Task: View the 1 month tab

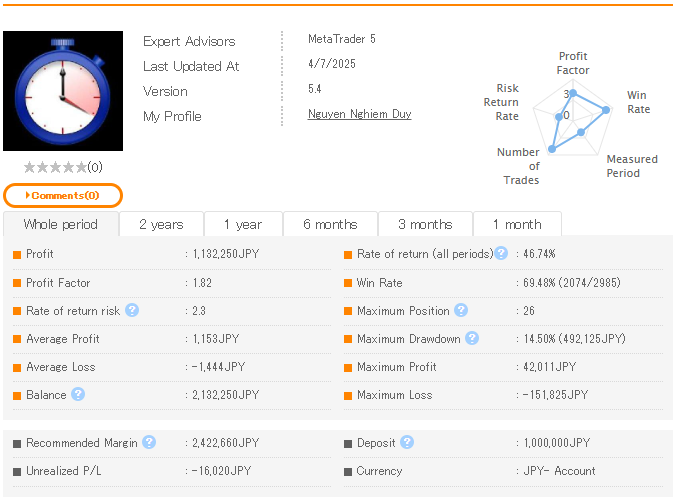Action: (x=517, y=224)
